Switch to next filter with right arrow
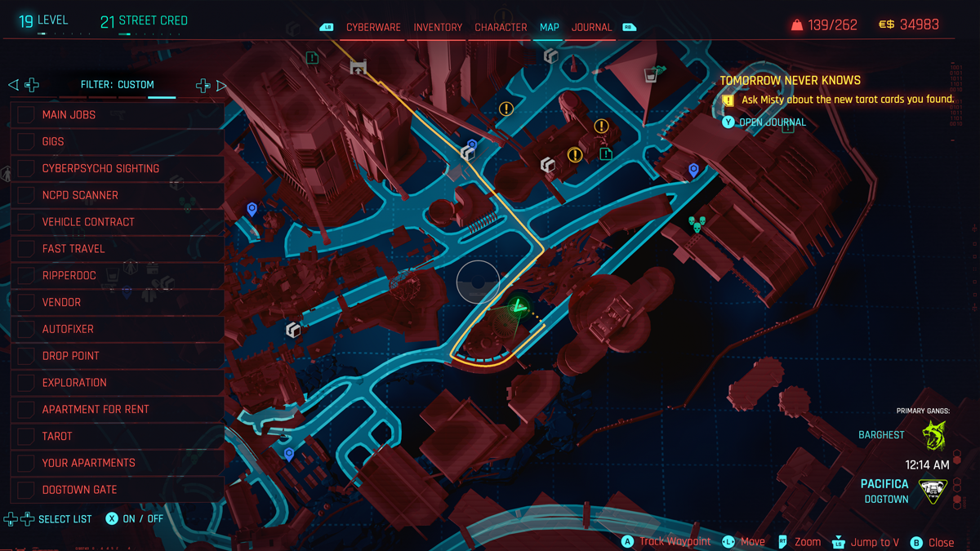The width and height of the screenshot is (980, 551). click(220, 85)
